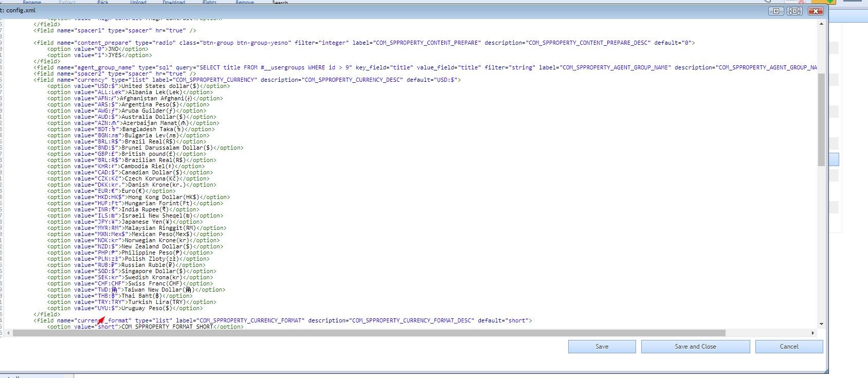Screen dimensions: 868x378
Task: Click the Save and Close button
Action: coord(695,347)
